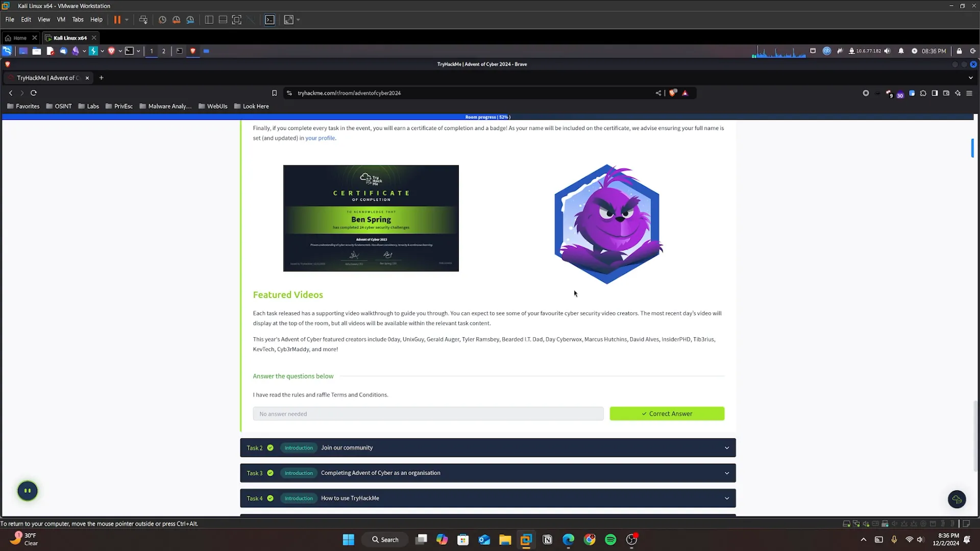Image resolution: width=980 pixels, height=551 pixels.
Task: Click the Kali logout icon
Action: point(973,51)
